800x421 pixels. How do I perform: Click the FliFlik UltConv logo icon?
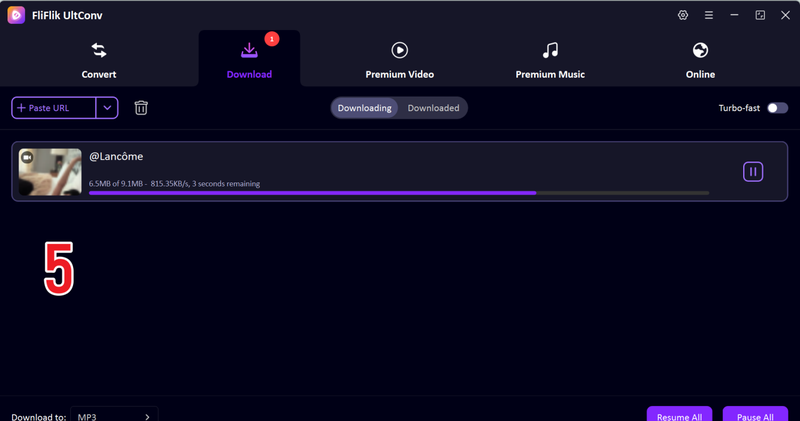(x=16, y=15)
